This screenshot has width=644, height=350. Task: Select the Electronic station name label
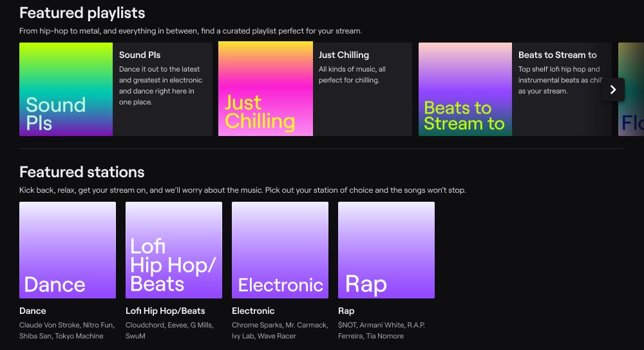[x=253, y=311]
